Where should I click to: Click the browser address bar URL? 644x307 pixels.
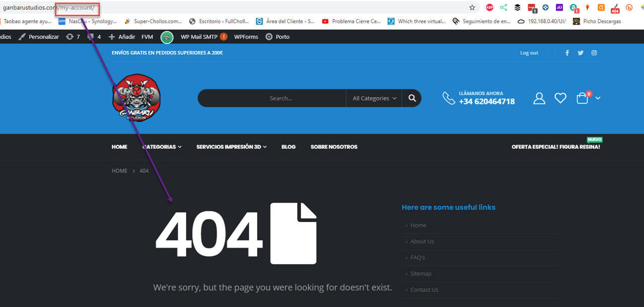[48, 8]
